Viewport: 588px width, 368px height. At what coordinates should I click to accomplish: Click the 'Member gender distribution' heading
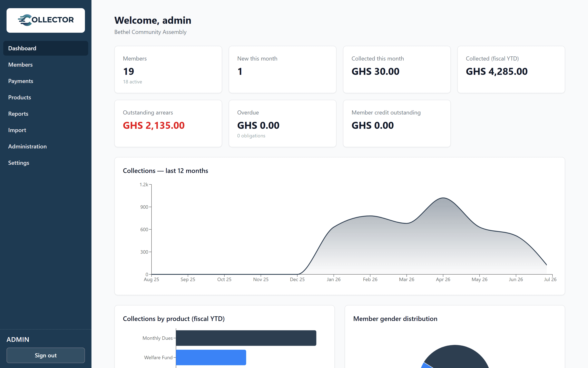click(x=395, y=319)
